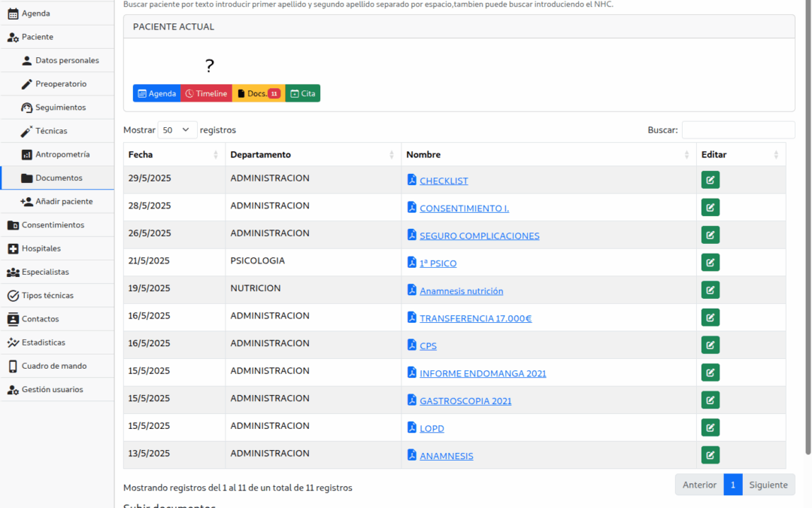Click the green Cita button
Image resolution: width=812 pixels, height=508 pixels.
pyautogui.click(x=302, y=93)
